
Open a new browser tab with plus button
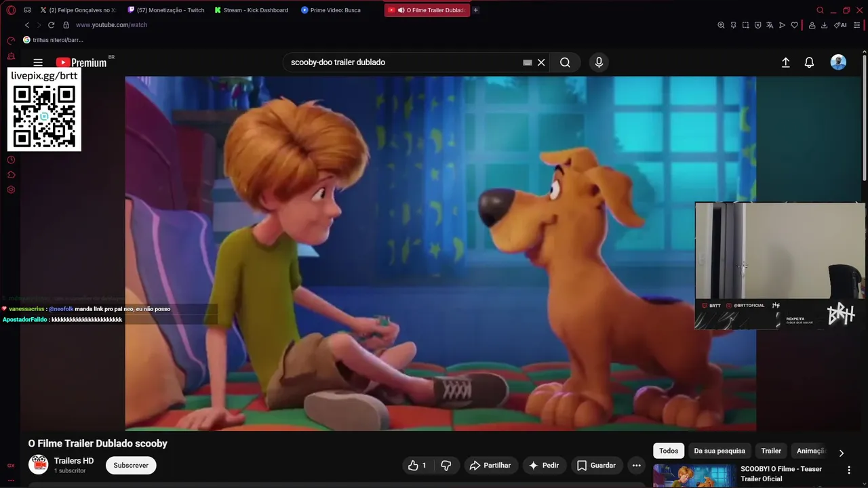(x=475, y=10)
